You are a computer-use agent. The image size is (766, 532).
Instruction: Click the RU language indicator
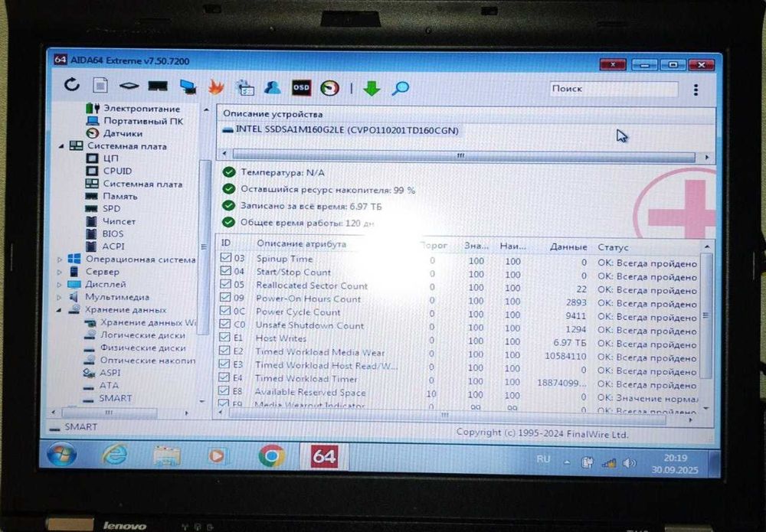[543, 459]
